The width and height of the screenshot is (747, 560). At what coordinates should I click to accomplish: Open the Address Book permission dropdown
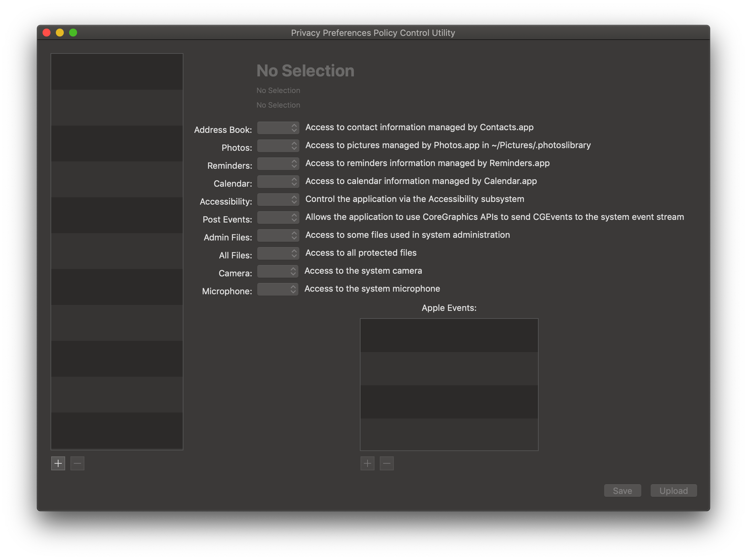(278, 128)
